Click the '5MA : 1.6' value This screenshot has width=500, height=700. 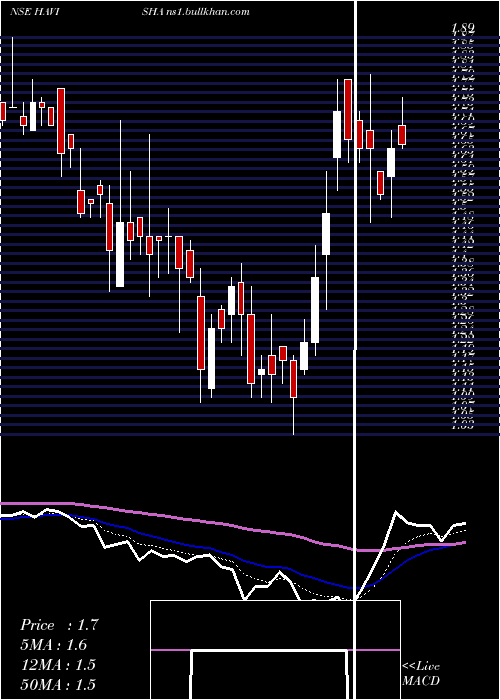(x=54, y=645)
